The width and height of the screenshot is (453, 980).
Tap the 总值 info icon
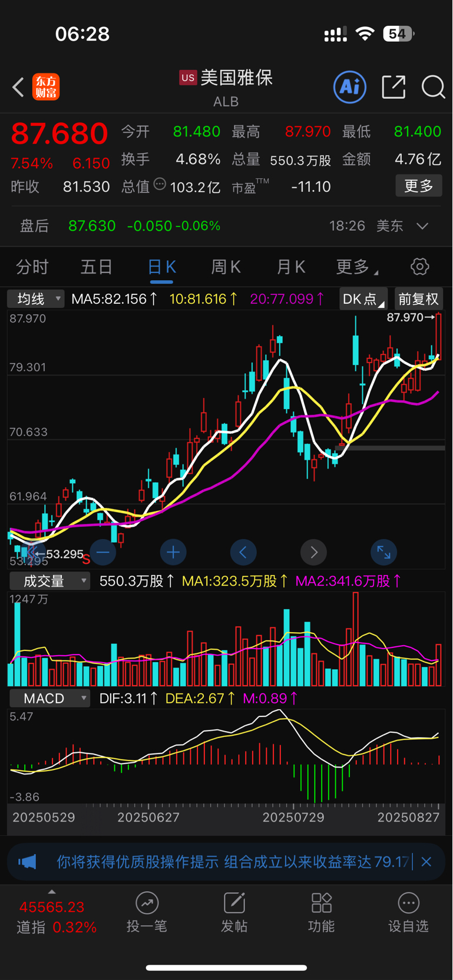click(160, 184)
